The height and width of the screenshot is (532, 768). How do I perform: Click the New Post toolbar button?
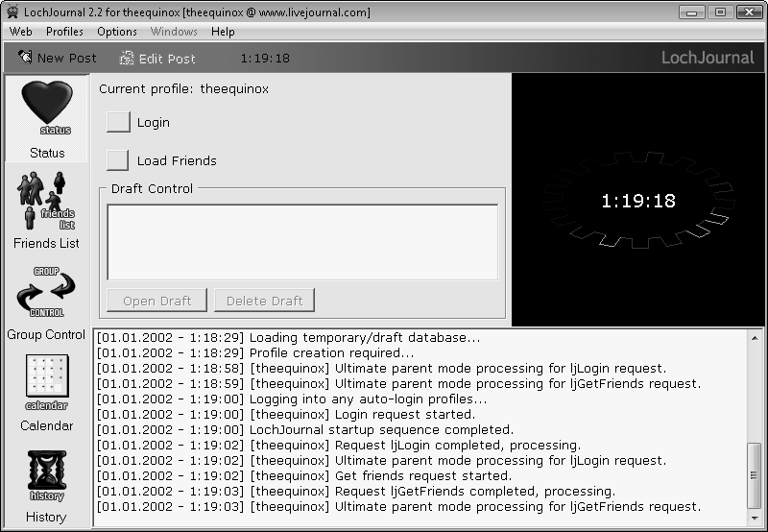click(x=58, y=58)
